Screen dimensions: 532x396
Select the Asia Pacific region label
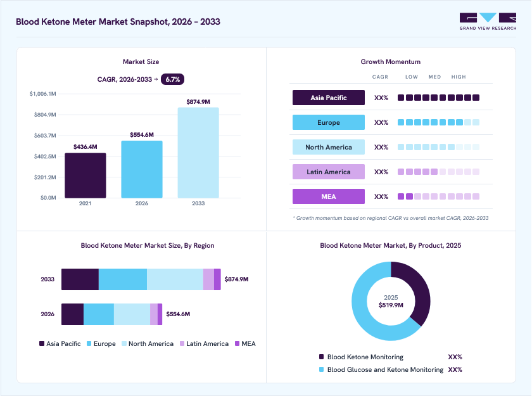pos(329,98)
